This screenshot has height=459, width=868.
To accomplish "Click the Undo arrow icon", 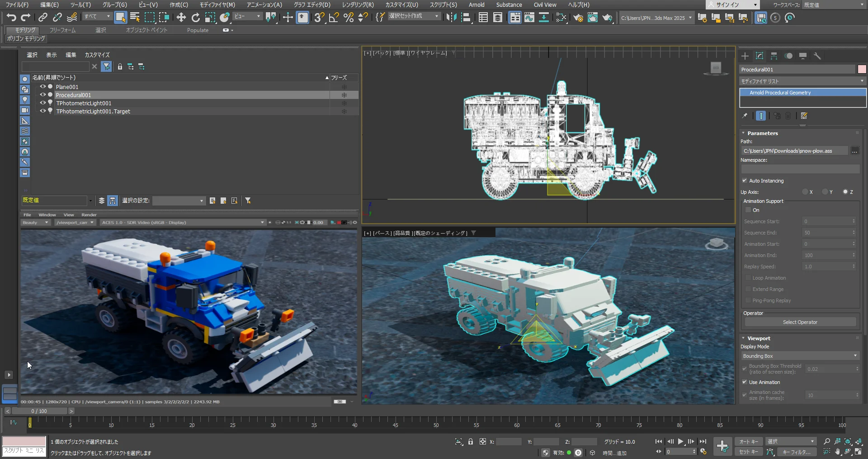I will [11, 18].
